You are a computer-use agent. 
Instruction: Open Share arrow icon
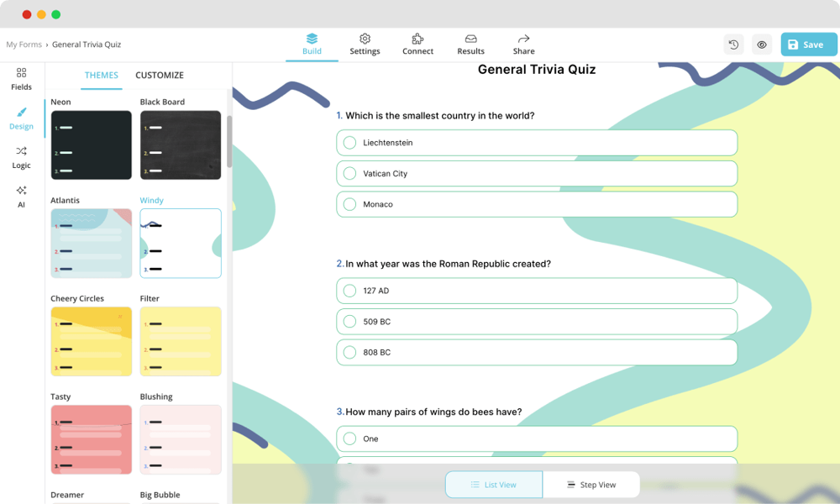(x=523, y=39)
